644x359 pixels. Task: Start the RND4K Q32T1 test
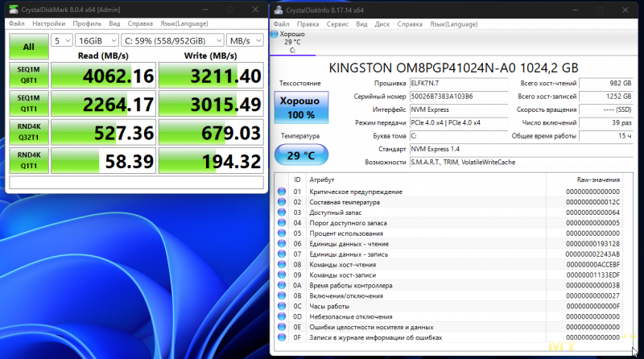(29, 132)
